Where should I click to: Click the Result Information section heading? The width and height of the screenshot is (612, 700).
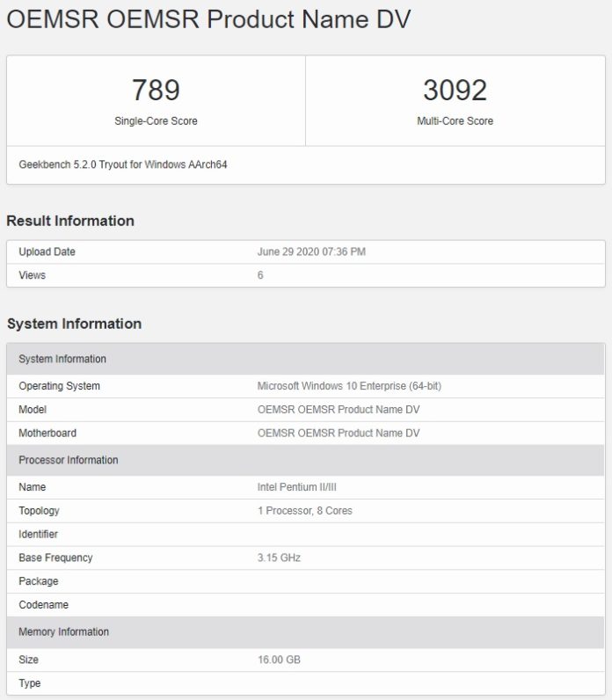click(70, 221)
